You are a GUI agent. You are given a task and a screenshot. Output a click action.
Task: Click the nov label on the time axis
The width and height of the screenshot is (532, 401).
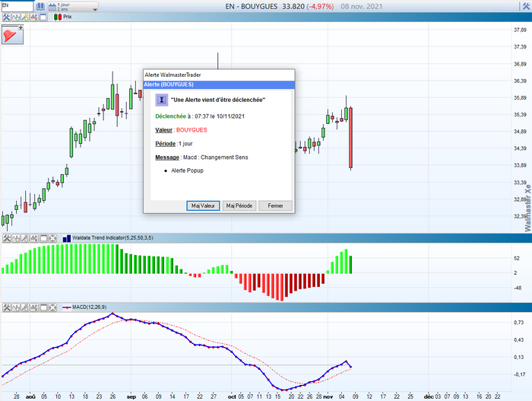point(328,396)
